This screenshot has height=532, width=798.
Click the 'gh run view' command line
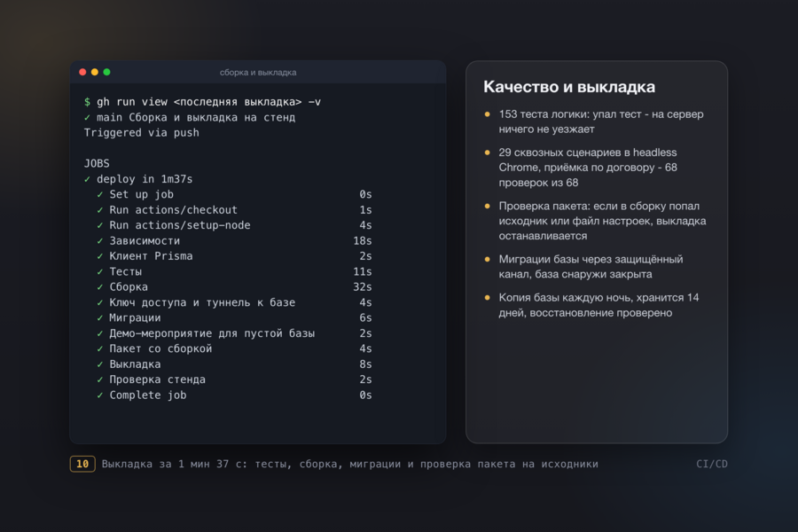[202, 102]
